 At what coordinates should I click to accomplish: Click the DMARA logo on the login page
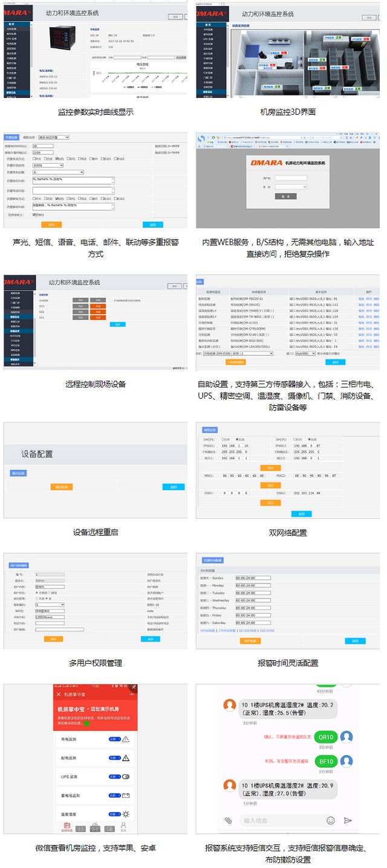tap(267, 163)
